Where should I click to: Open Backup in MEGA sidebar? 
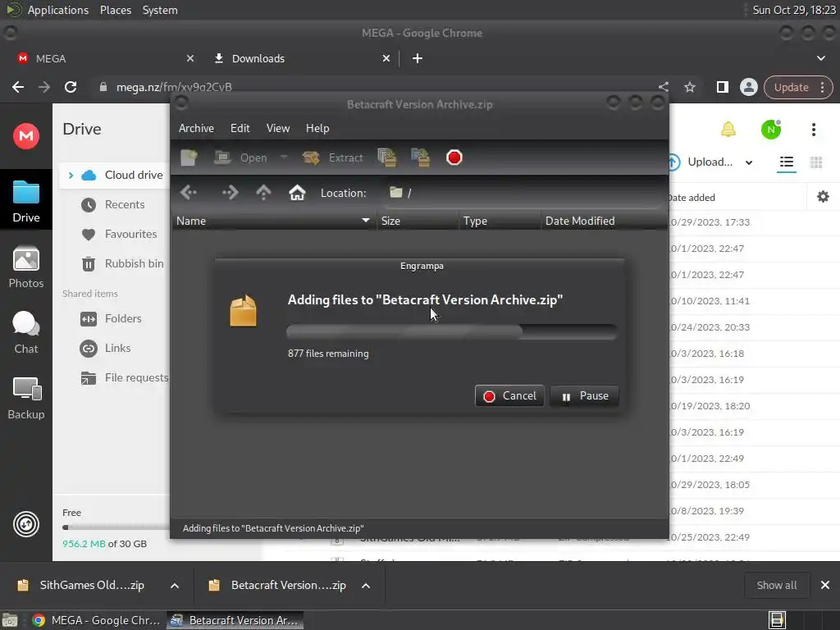coord(26,399)
